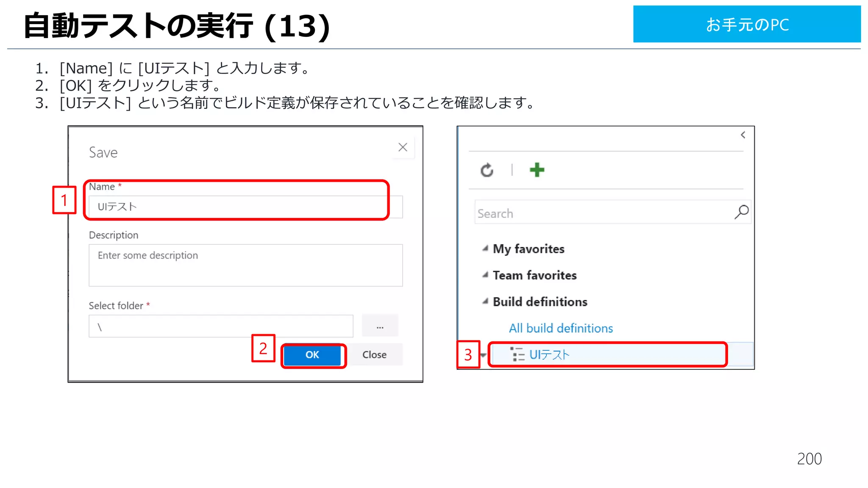Collapse the Team favorites section

coord(485,275)
